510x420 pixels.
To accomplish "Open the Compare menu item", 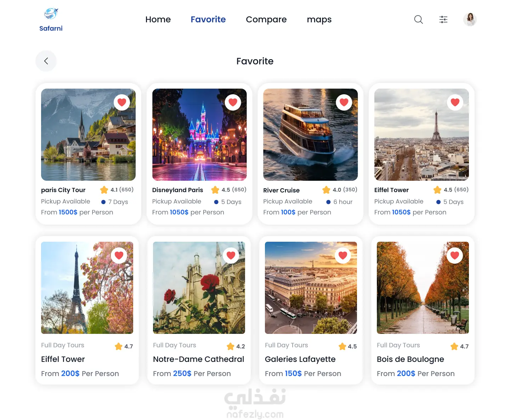I will 266,20.
